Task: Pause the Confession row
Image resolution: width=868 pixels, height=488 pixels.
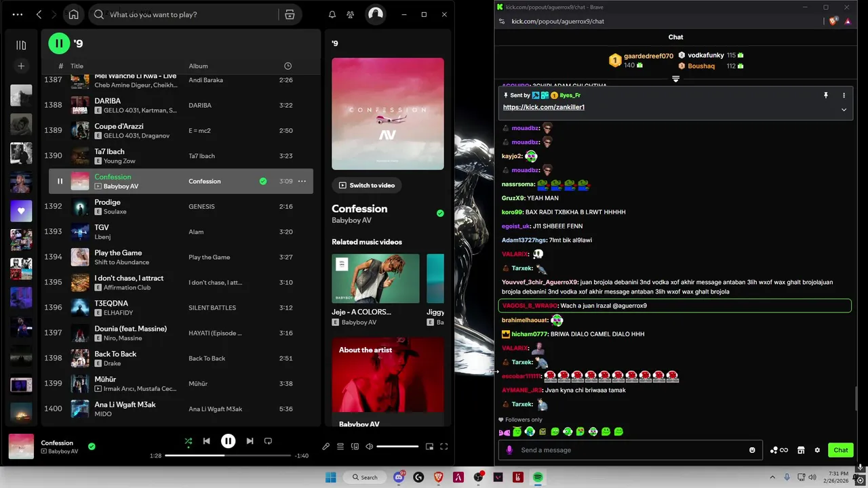Action: 60,181
